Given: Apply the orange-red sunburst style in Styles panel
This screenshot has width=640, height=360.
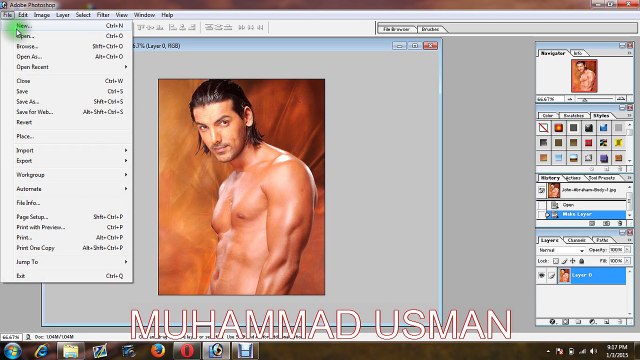Looking at the screenshot, I should 558,128.
